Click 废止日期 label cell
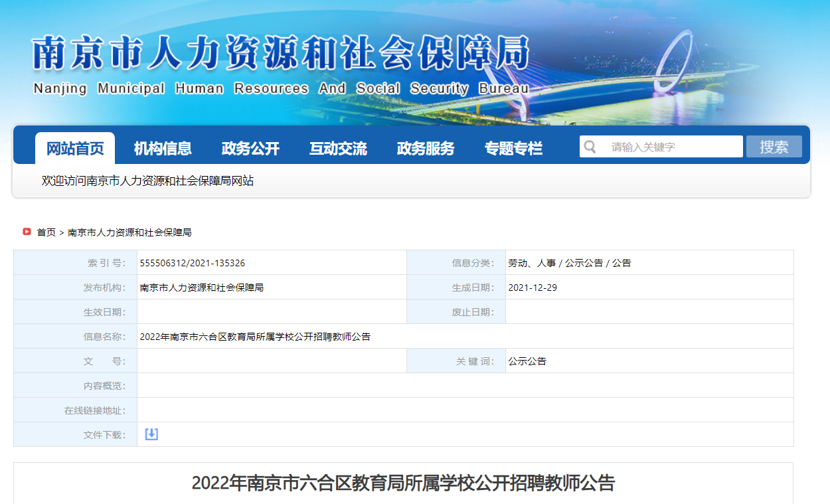The width and height of the screenshot is (830, 504). point(456,312)
